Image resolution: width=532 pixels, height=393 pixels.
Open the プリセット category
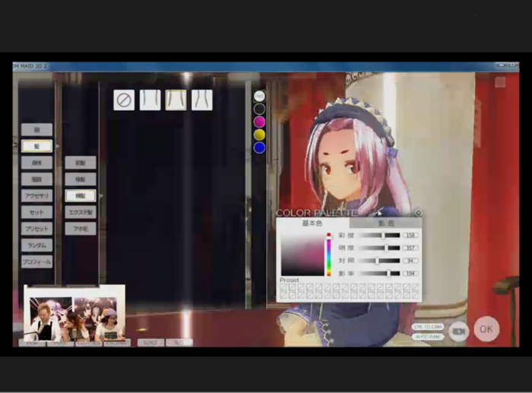pos(36,229)
